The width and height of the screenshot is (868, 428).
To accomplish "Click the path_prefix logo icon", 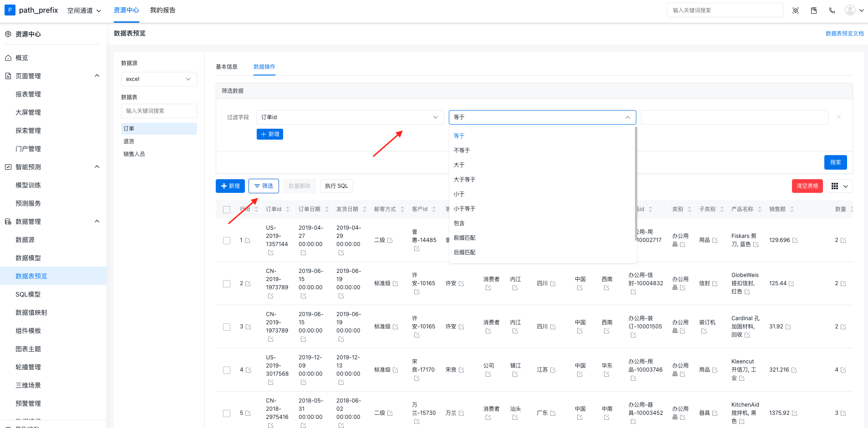I will pos(10,10).
